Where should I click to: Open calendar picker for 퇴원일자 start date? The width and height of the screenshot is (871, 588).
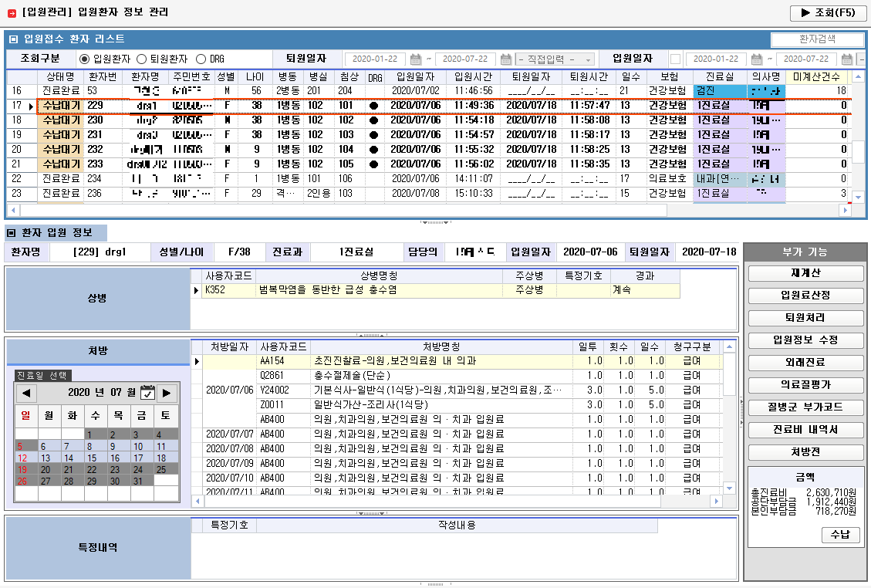point(416,59)
